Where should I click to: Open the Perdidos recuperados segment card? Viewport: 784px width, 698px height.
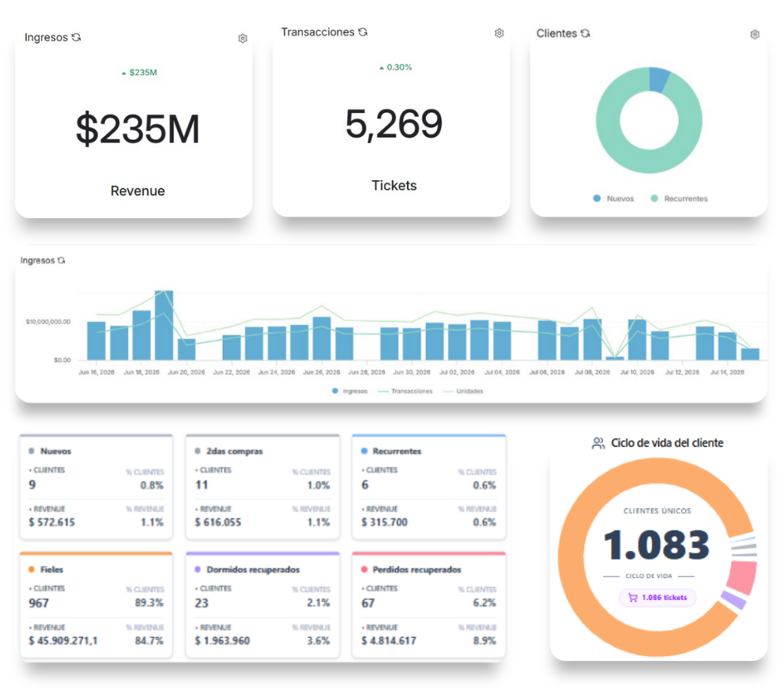click(x=429, y=605)
